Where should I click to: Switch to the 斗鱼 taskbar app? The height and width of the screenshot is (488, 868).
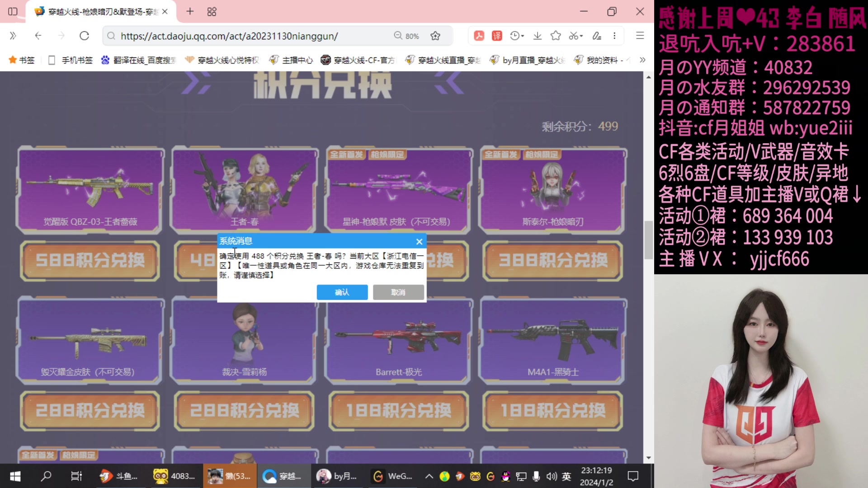(118, 476)
